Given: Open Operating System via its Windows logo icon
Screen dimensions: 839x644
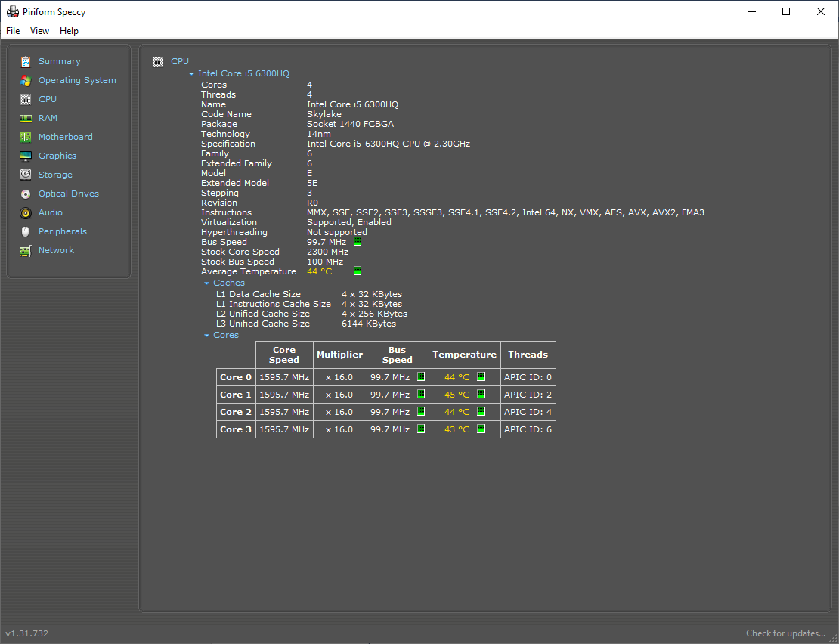Looking at the screenshot, I should pyautogui.click(x=26, y=80).
